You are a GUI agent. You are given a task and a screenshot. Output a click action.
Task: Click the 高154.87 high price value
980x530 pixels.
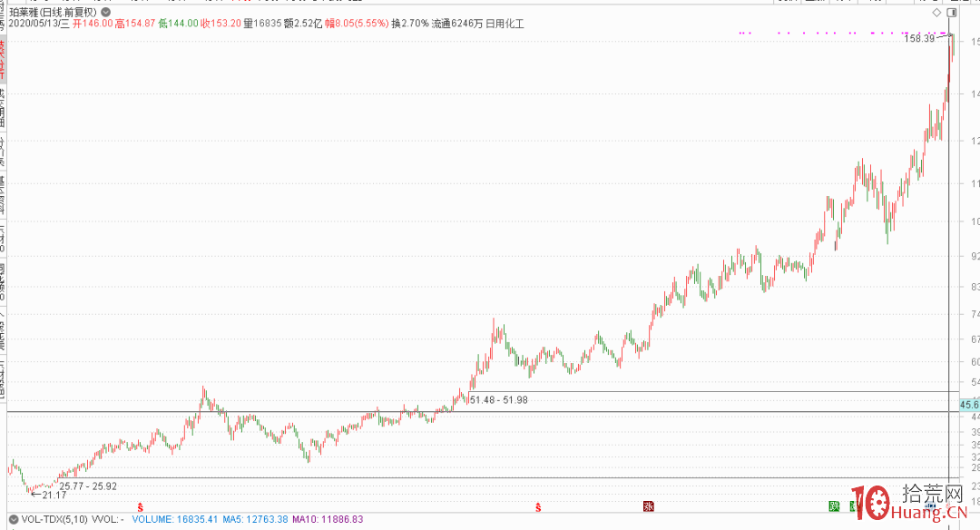tap(135, 24)
